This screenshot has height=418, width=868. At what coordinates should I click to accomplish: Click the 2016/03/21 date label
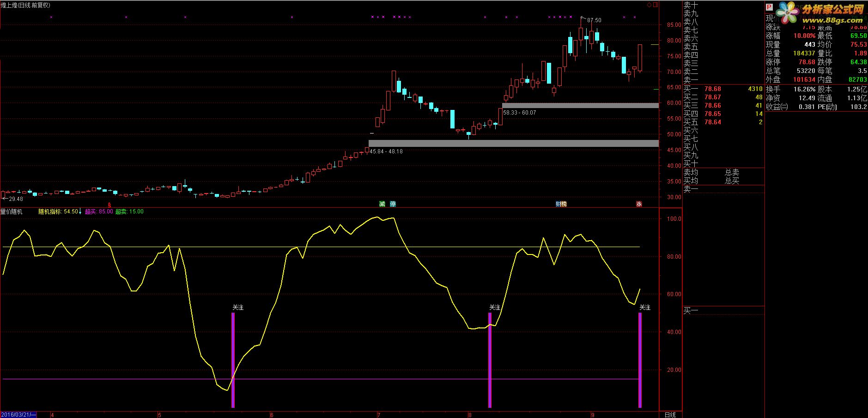pyautogui.click(x=18, y=415)
